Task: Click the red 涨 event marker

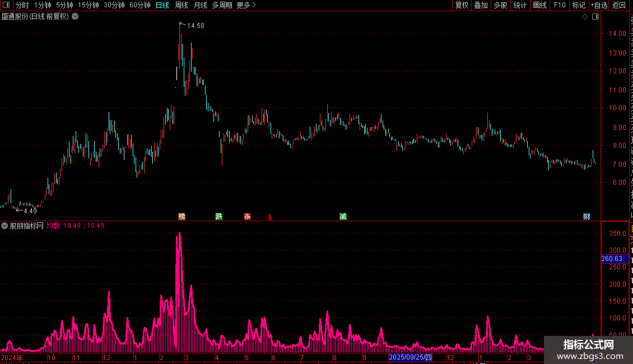Action: pyautogui.click(x=247, y=217)
